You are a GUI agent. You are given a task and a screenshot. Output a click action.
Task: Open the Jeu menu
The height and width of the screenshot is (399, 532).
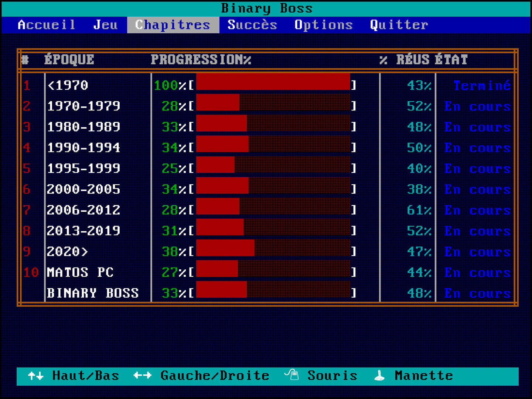pos(105,25)
